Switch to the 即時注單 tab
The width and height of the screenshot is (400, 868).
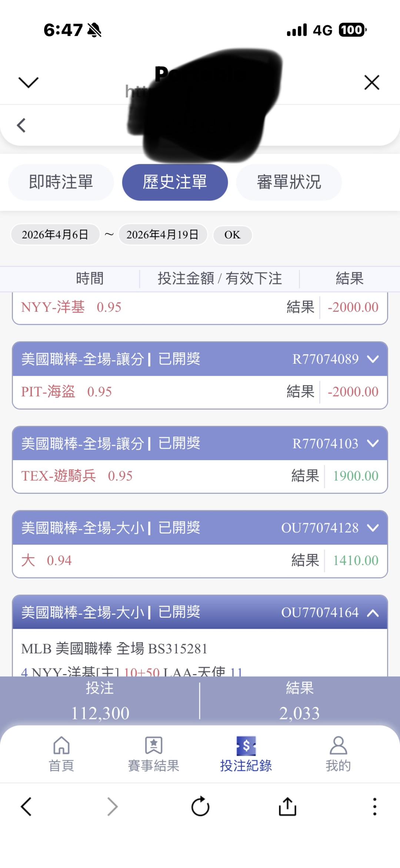(61, 182)
